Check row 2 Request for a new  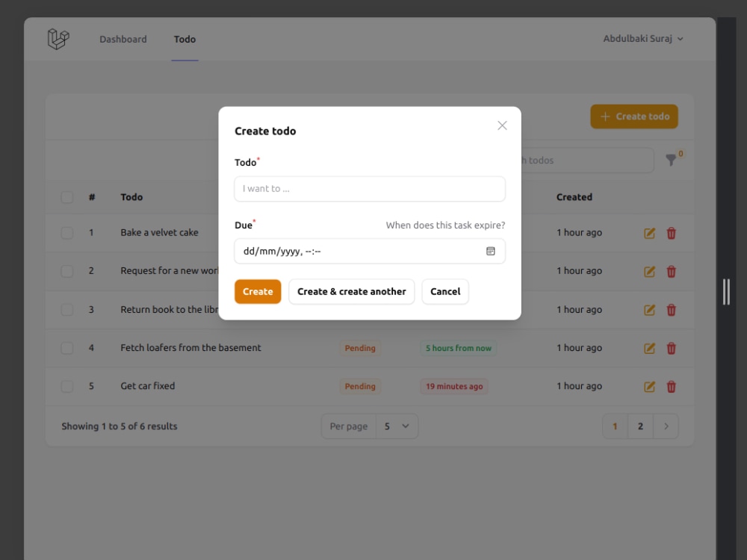[66, 271]
